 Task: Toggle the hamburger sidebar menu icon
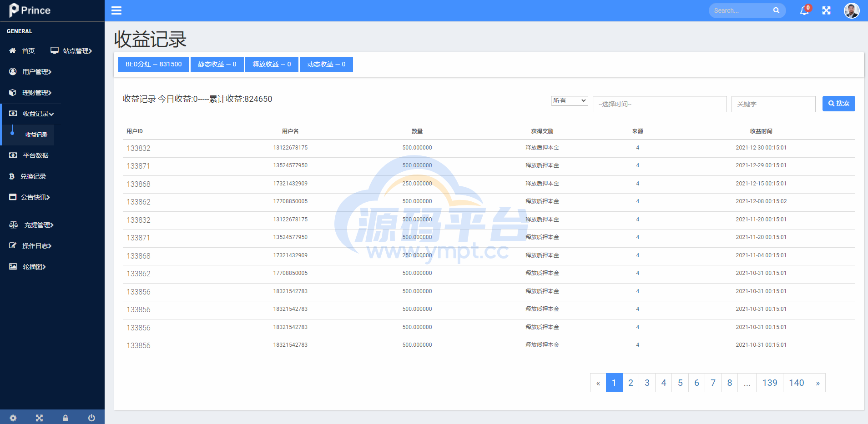point(116,10)
